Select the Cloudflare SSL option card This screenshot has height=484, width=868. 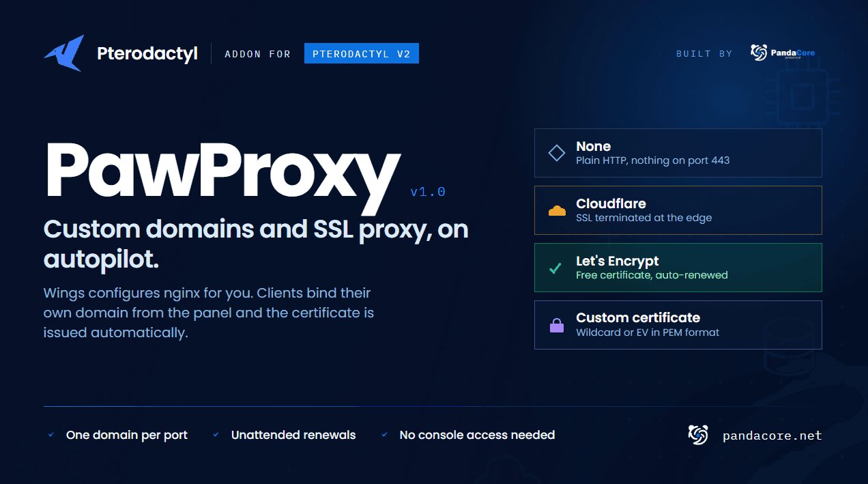[678, 210]
